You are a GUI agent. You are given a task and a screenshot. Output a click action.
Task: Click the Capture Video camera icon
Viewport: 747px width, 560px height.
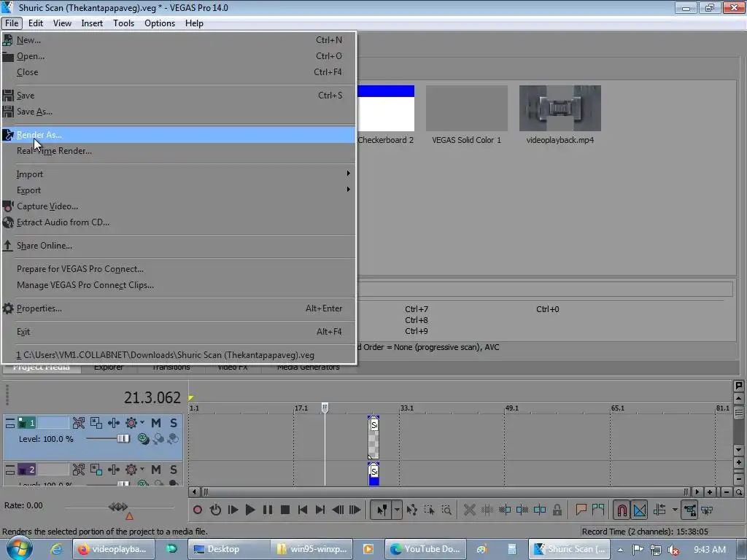8,206
